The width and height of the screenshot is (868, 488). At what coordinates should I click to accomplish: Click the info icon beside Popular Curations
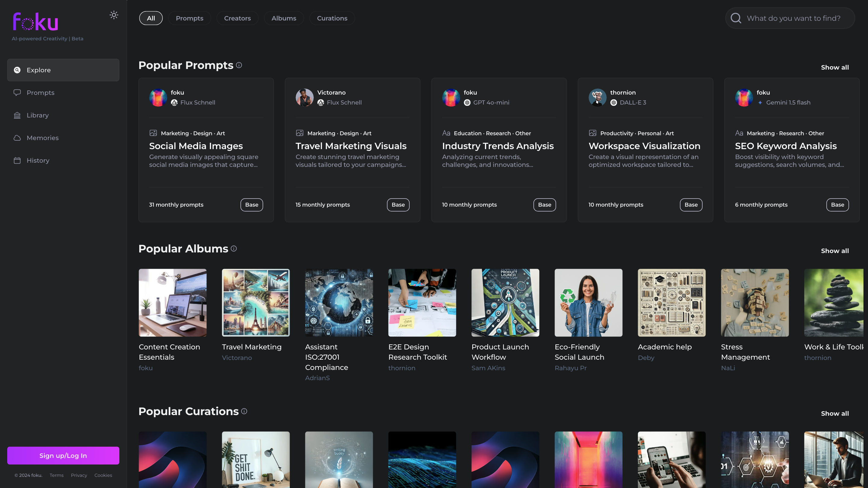tap(244, 411)
